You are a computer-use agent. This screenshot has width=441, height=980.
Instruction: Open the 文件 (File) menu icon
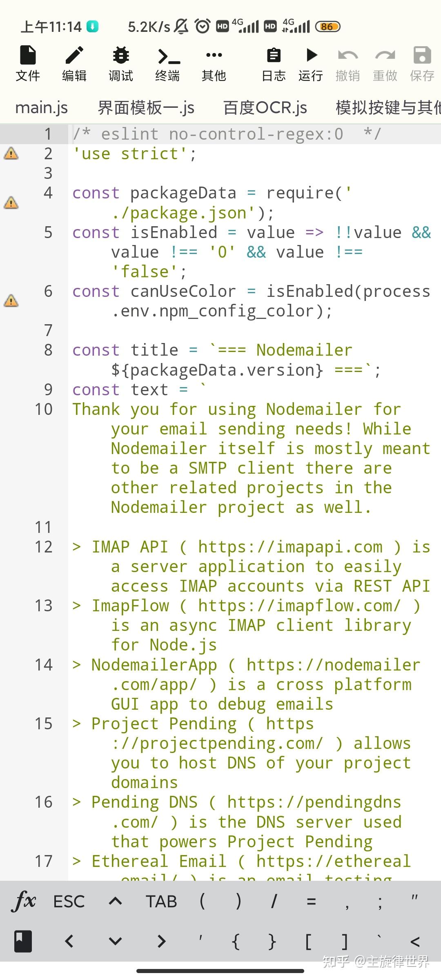pos(28,63)
